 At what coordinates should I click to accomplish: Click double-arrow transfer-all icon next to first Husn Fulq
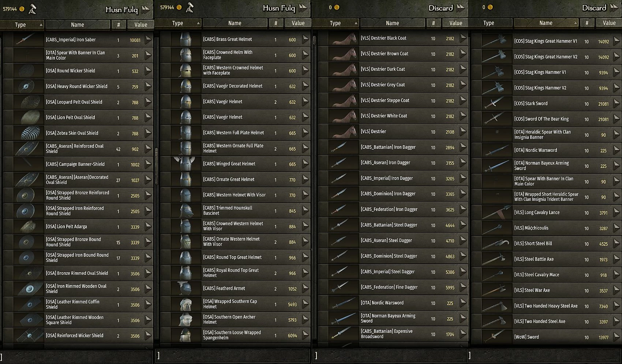click(146, 9)
